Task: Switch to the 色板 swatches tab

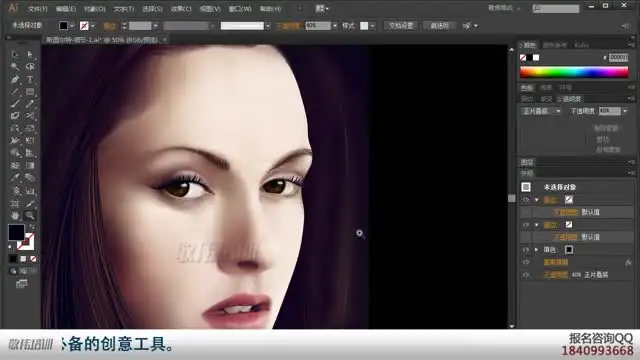Action: 527,88
